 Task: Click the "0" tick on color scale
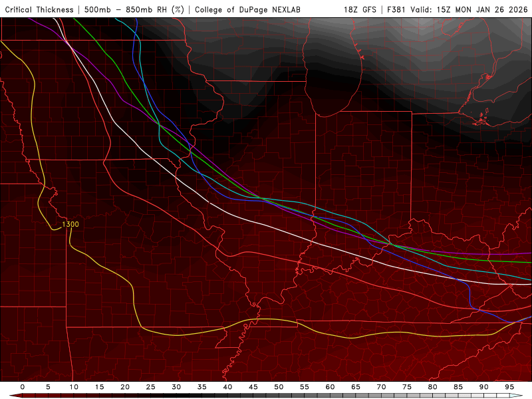coord(23,387)
